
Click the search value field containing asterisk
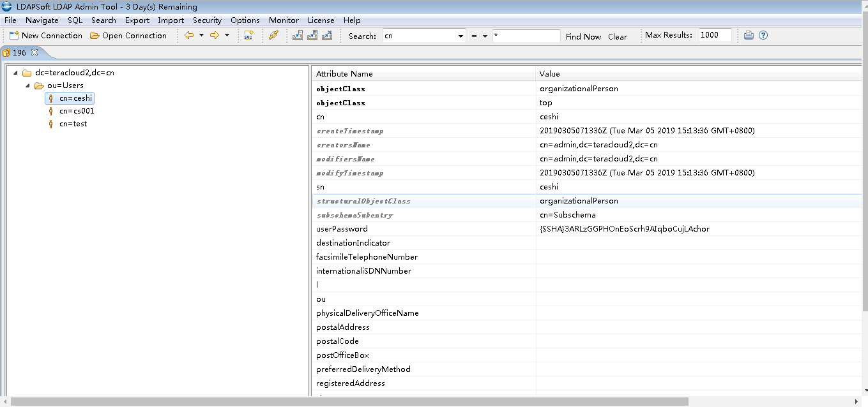click(526, 36)
